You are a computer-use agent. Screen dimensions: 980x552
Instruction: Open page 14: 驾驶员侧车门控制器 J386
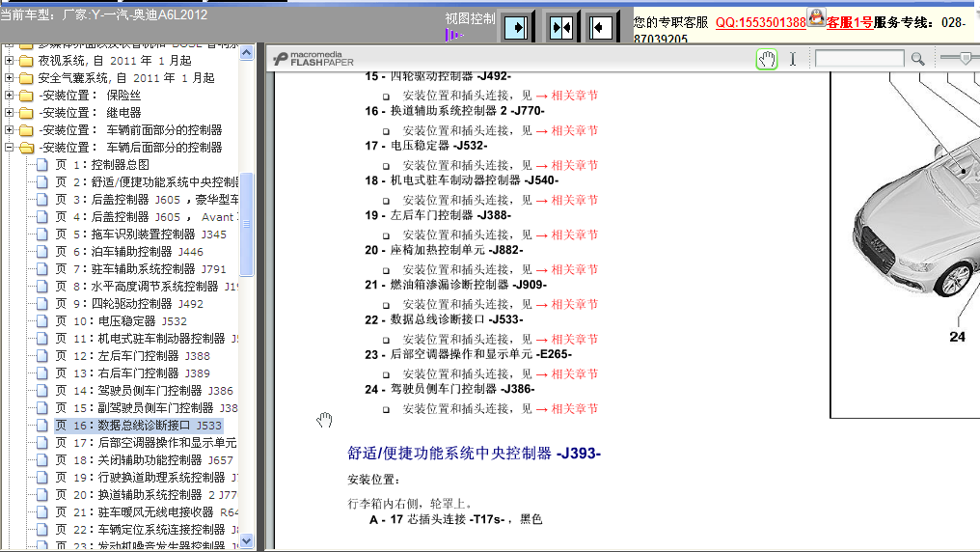click(x=145, y=390)
